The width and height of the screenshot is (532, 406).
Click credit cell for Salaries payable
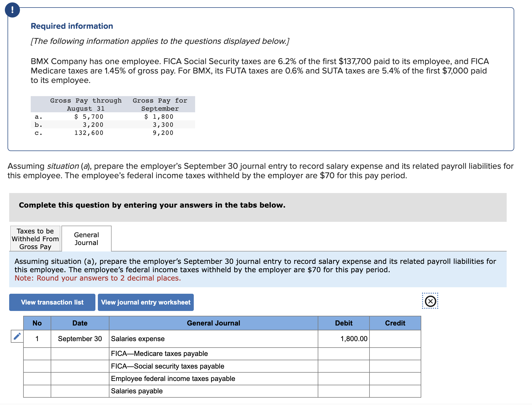(x=395, y=391)
